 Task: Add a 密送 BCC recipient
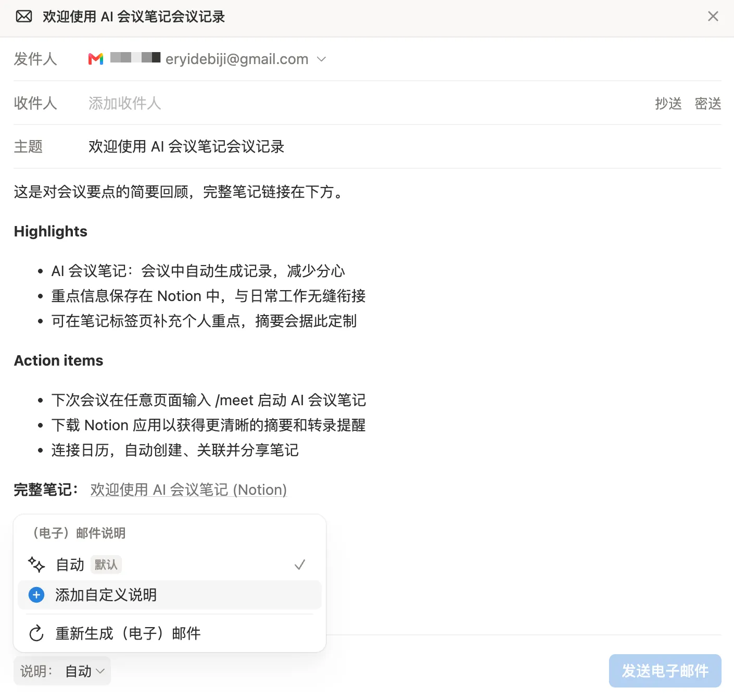pos(708,104)
